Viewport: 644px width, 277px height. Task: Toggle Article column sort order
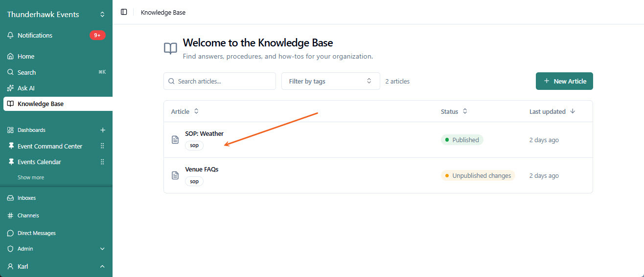coord(196,111)
